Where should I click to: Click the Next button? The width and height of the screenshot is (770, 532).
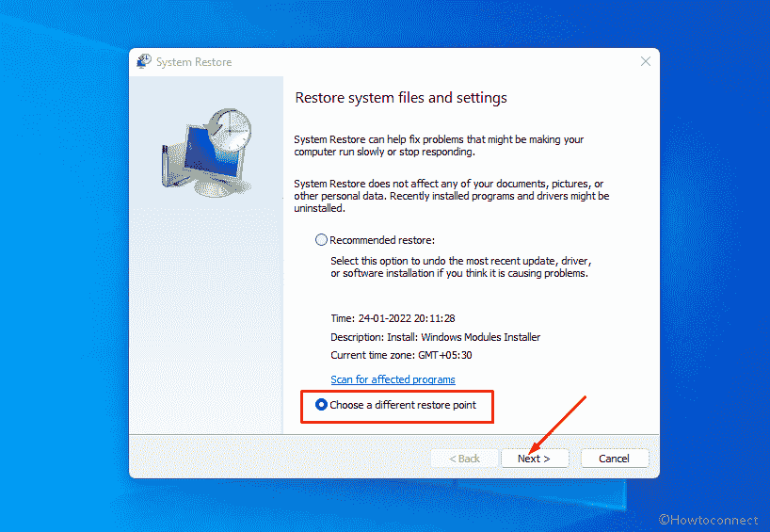pos(535,459)
